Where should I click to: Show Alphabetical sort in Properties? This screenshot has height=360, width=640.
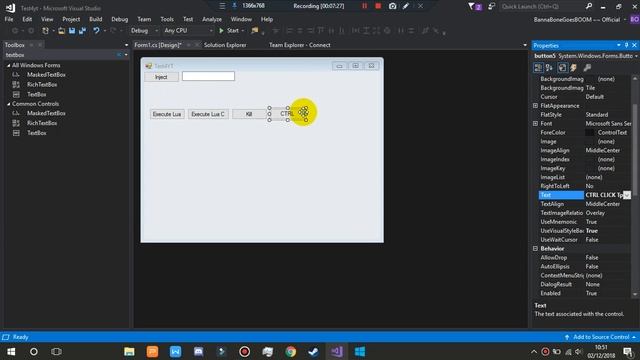pyautogui.click(x=549, y=68)
